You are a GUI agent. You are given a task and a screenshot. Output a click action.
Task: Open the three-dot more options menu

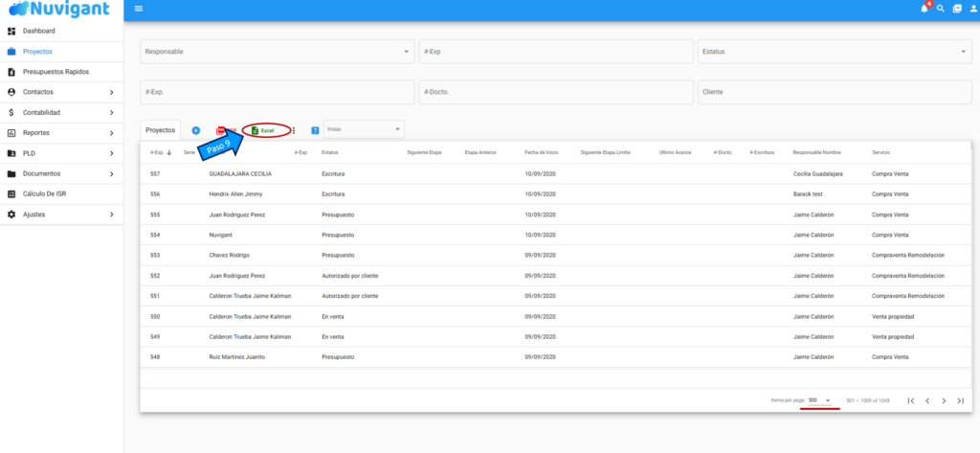pos(294,131)
